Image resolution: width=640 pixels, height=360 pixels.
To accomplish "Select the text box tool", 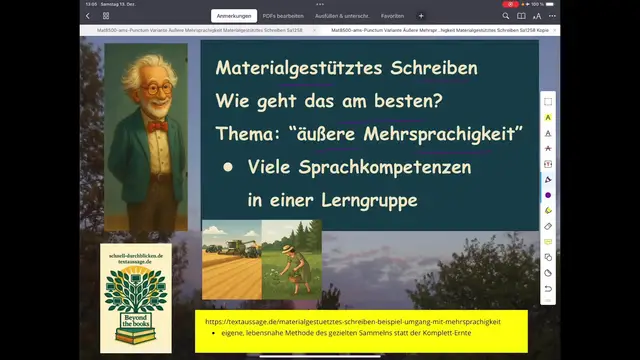I will [548, 164].
